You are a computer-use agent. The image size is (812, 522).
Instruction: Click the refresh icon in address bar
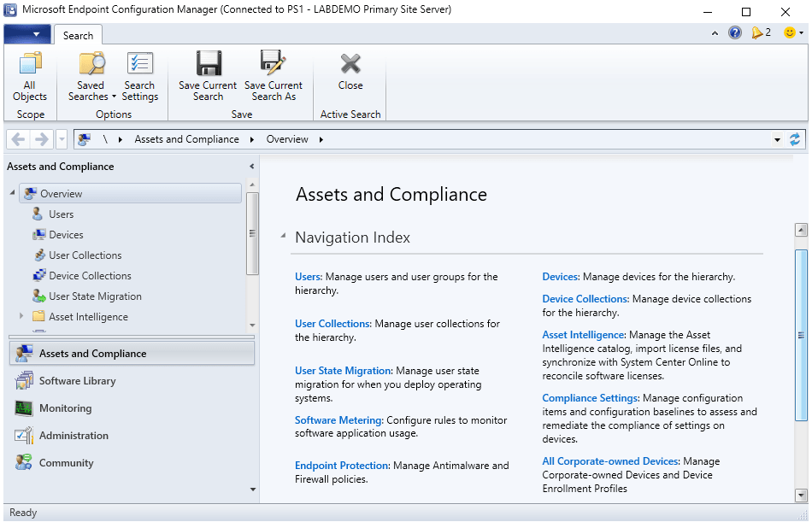(796, 139)
